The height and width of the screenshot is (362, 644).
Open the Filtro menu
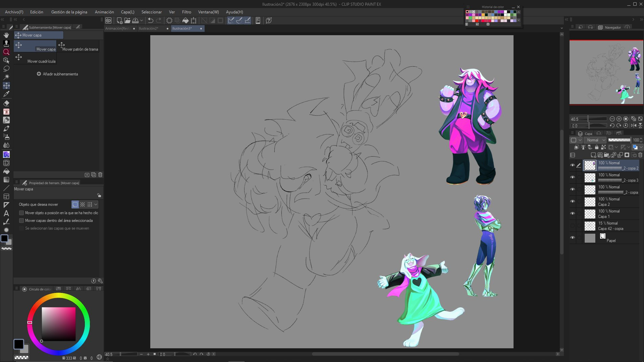[x=186, y=12]
